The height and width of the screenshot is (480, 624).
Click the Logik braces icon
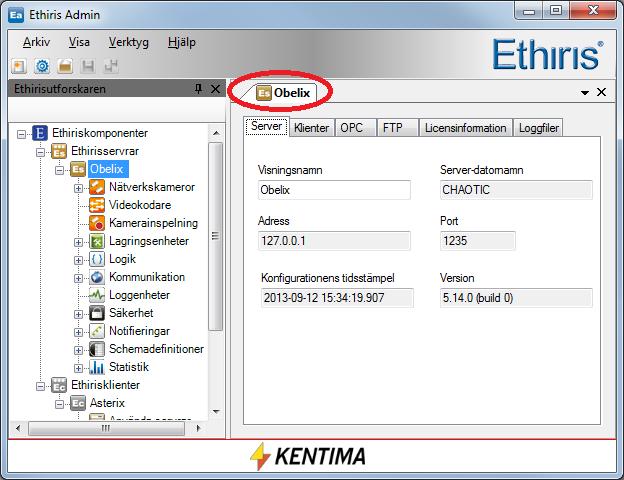click(x=97, y=259)
